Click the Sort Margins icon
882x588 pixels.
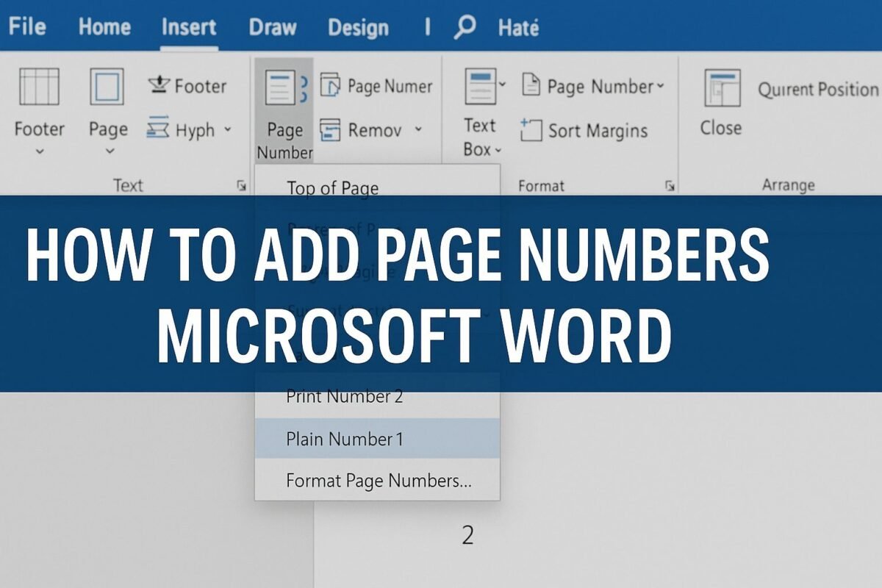(x=531, y=130)
